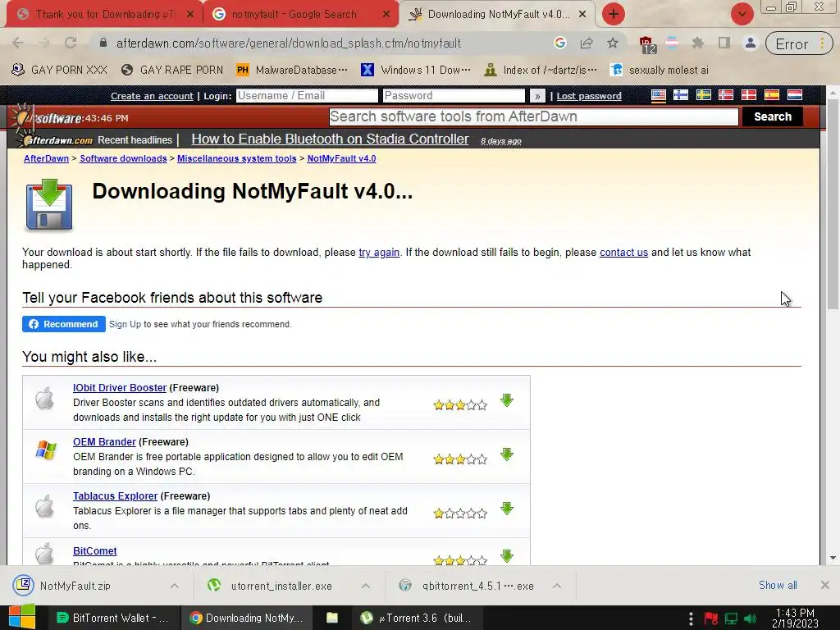Expand options for qbittorrent download
Screen dimensions: 840x630
[557, 586]
